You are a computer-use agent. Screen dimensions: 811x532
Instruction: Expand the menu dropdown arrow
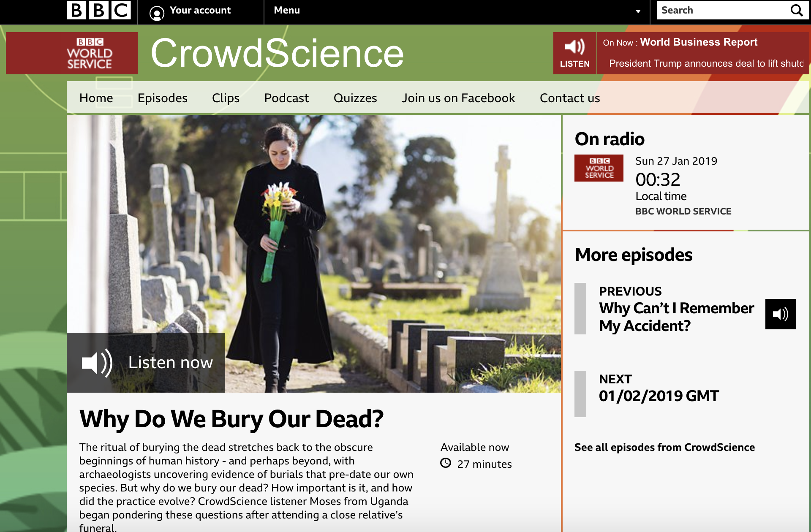point(638,11)
